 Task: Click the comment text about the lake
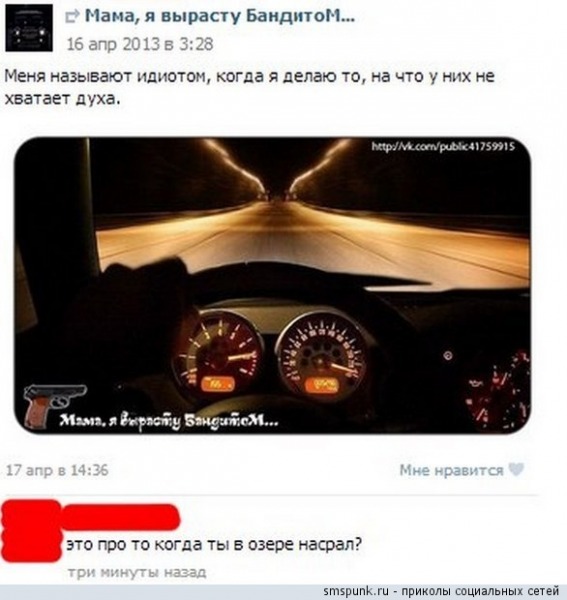(x=214, y=544)
